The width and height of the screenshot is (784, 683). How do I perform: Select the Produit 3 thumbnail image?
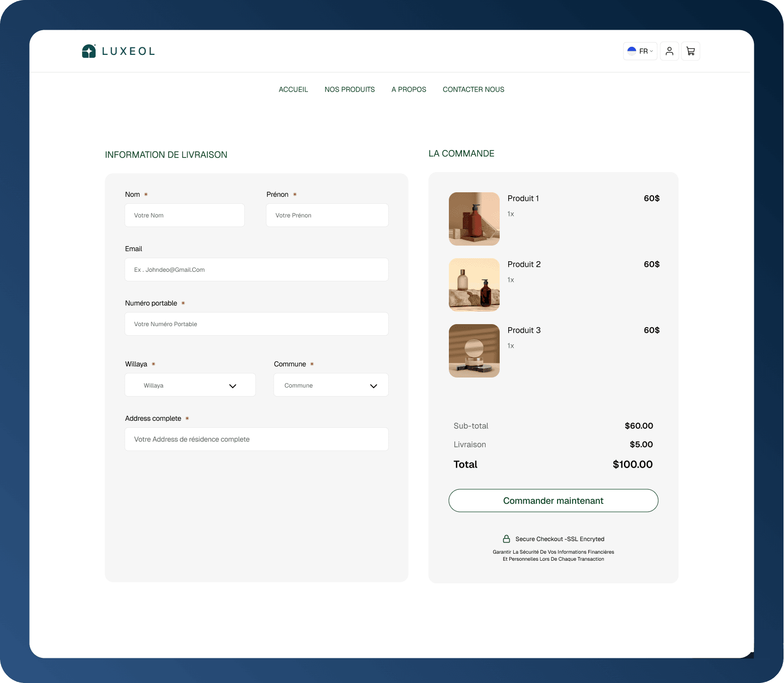pyautogui.click(x=474, y=351)
